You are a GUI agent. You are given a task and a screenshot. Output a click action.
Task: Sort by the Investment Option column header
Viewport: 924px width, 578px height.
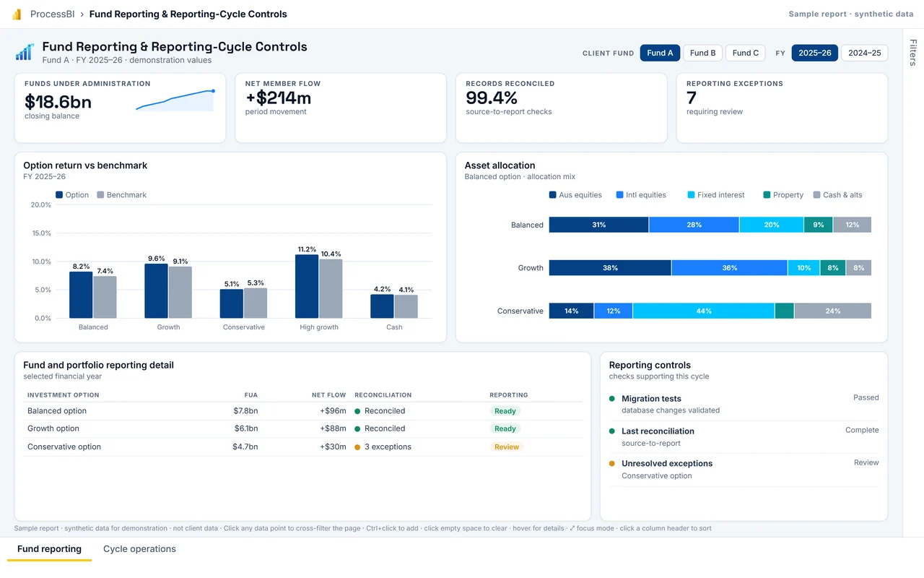point(64,395)
